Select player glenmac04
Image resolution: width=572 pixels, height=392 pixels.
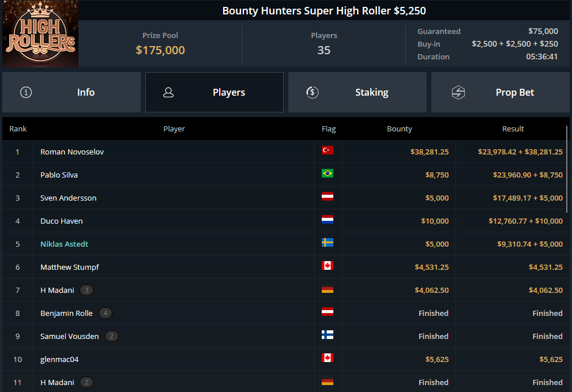(x=59, y=359)
